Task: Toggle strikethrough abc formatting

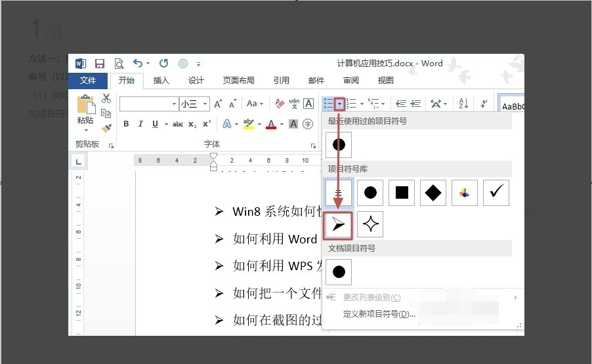Action: 177,124
